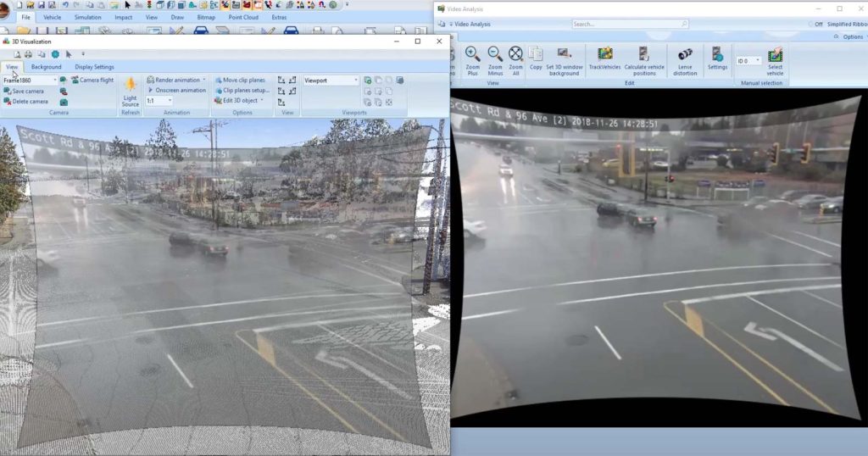Open the Bitmap menu
This screenshot has width=868, height=456.
[206, 17]
